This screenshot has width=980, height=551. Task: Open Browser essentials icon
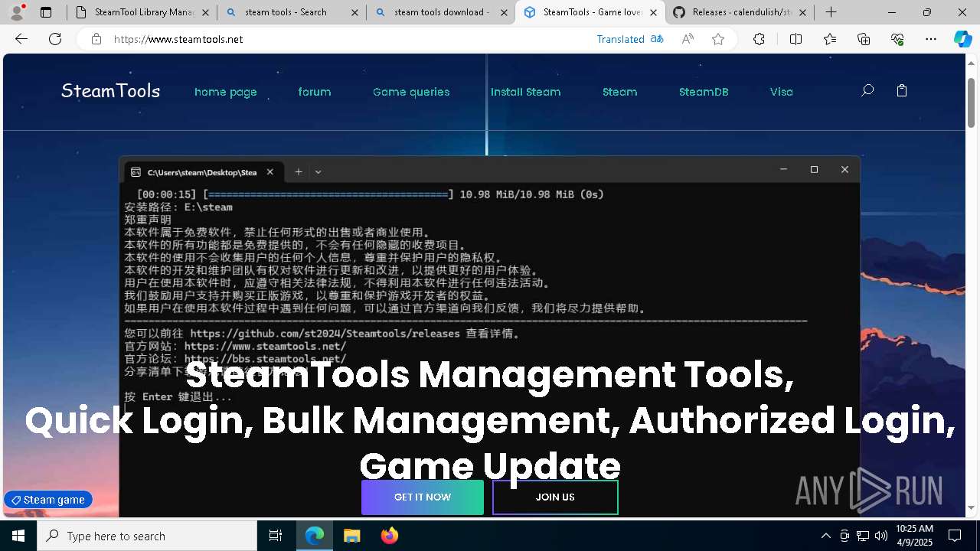pyautogui.click(x=897, y=39)
